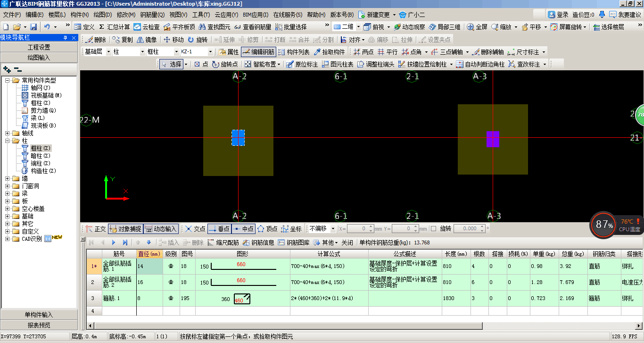644x343 pixels.
Task: Click 选择楼层 select floor
Action: 608,27
